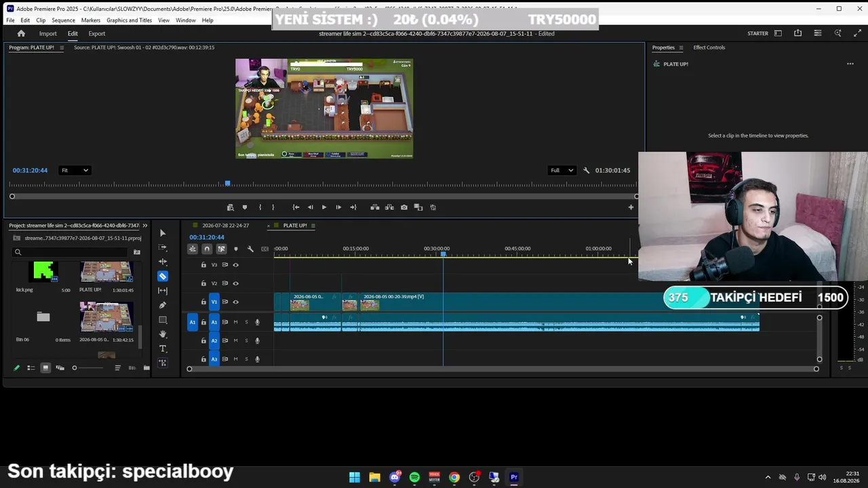The width and height of the screenshot is (868, 488).
Task: Open the Sequence menu
Action: coord(63,20)
